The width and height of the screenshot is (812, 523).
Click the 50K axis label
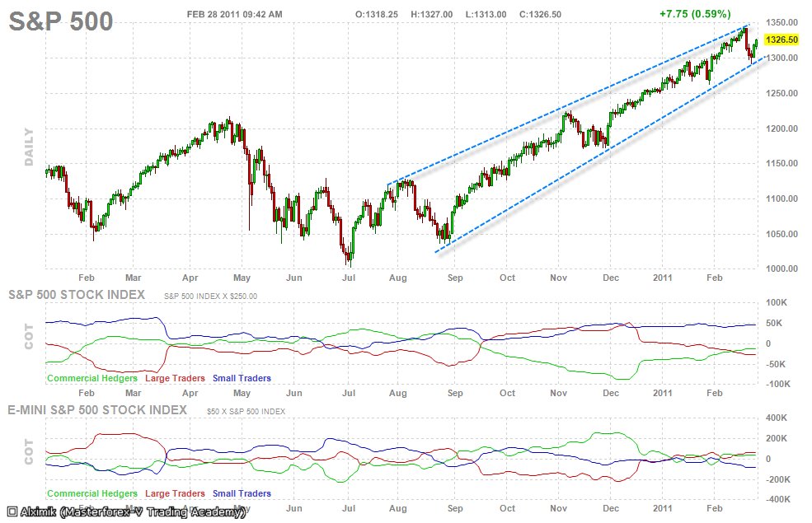[x=776, y=324]
